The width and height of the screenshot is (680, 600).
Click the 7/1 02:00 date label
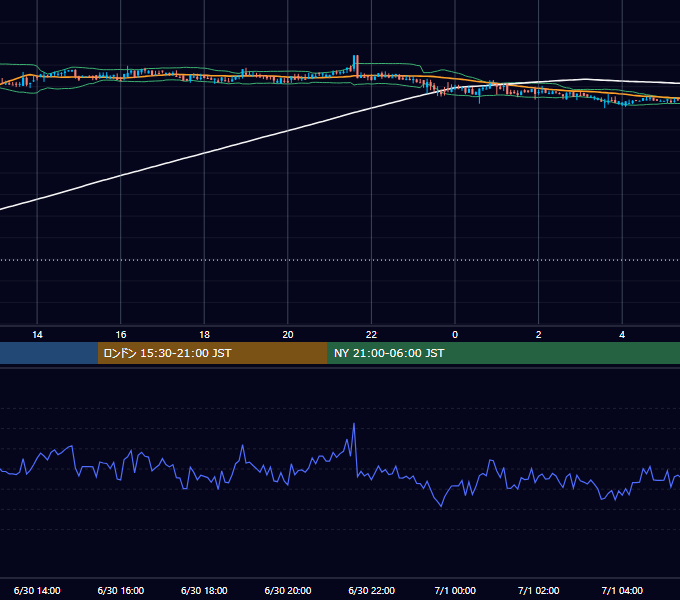539,590
